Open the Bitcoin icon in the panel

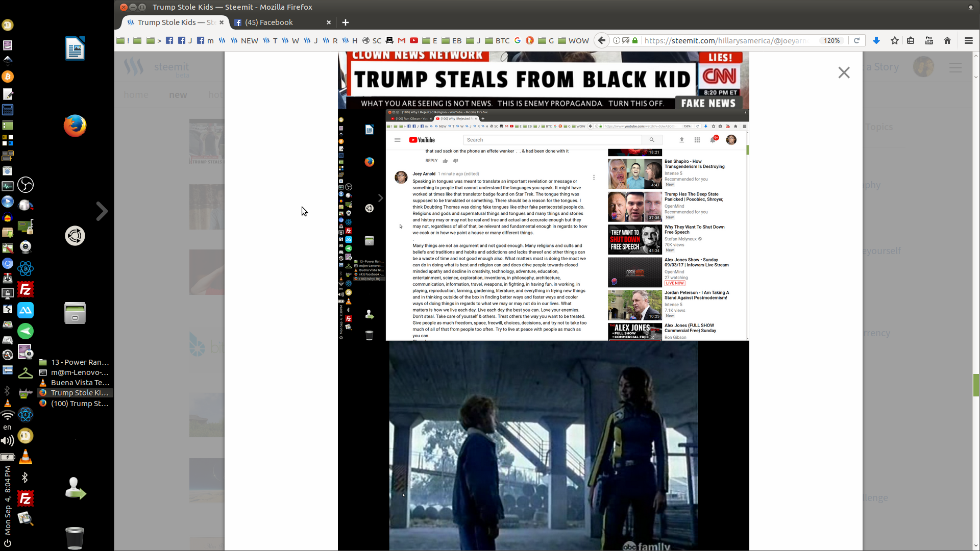[x=8, y=77]
